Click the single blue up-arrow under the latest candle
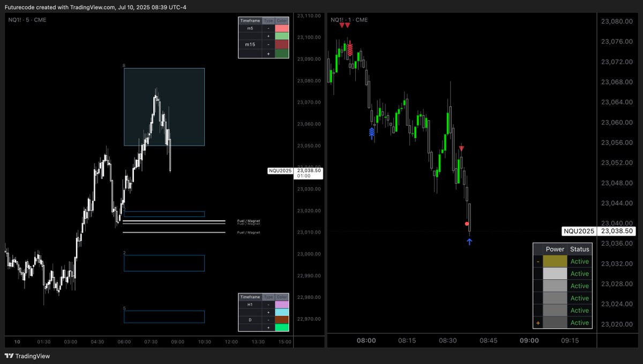This screenshot has height=364, width=643. [469, 242]
